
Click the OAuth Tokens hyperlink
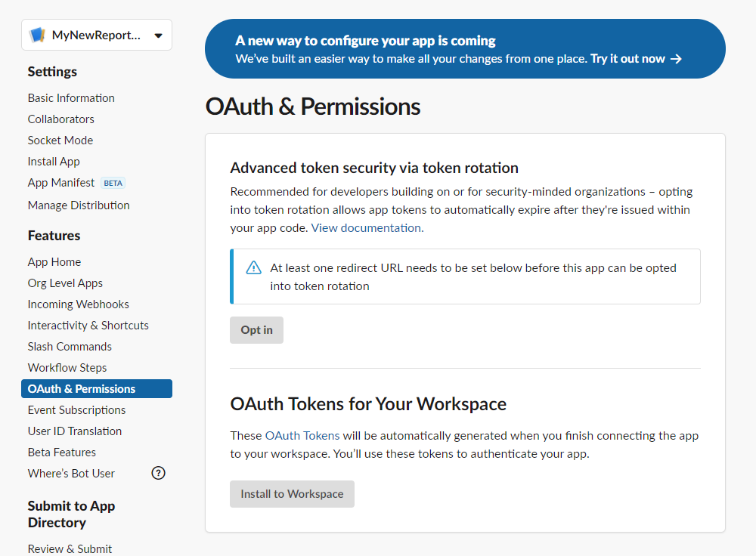tap(302, 436)
